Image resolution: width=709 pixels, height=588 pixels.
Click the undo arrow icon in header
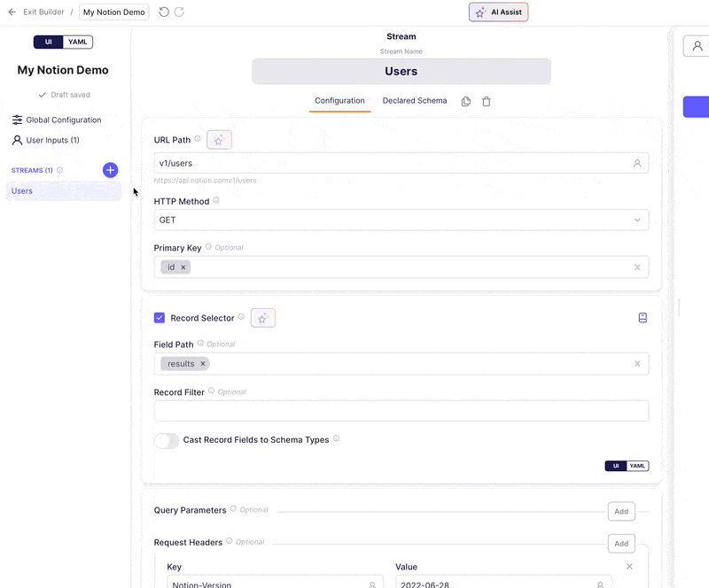(x=164, y=12)
